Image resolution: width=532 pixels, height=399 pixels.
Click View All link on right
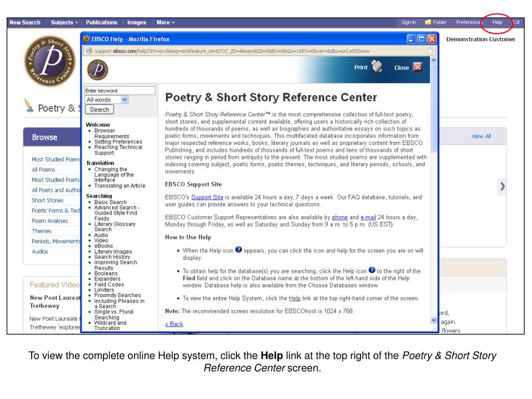click(x=481, y=137)
